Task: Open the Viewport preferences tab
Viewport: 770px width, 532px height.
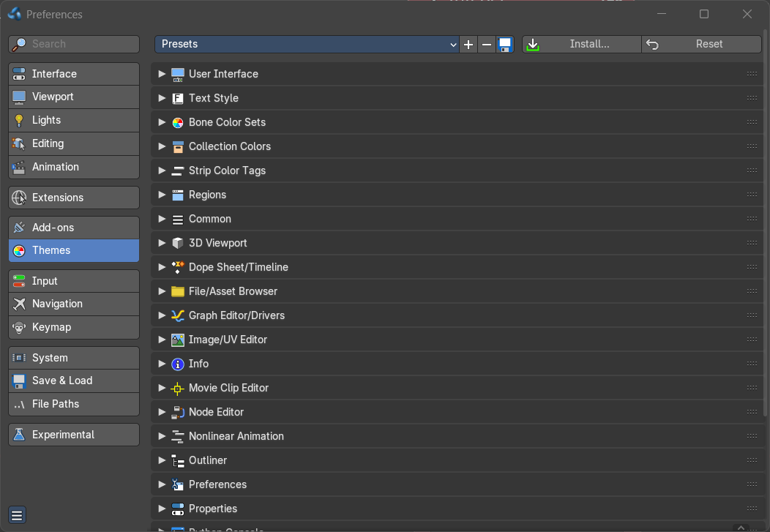Action: pyautogui.click(x=74, y=97)
